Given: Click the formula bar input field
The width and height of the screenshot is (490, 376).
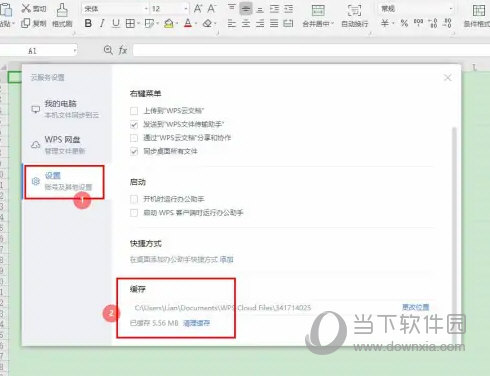Looking at the screenshot, I should (x=311, y=51).
